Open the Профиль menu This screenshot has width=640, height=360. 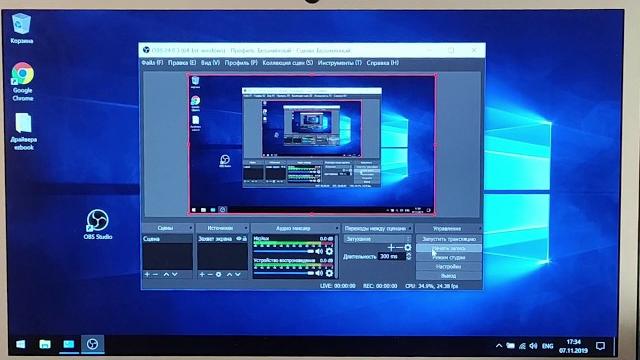241,63
